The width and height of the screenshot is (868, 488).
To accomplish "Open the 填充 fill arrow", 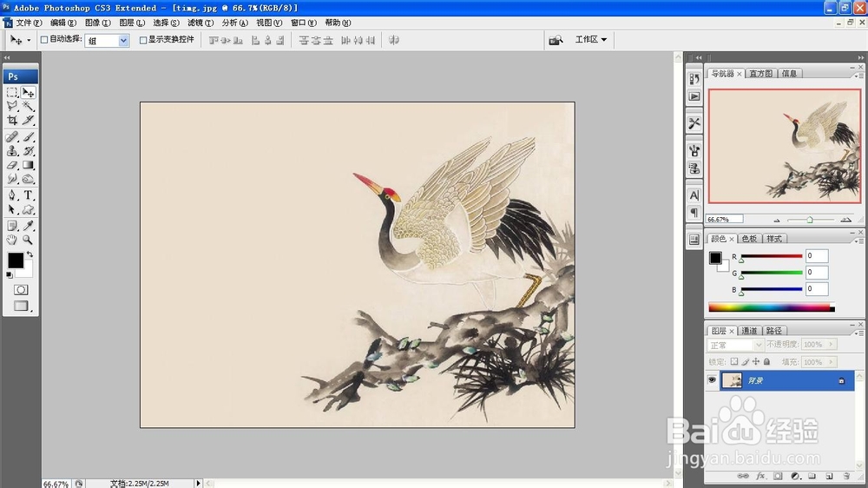I will (831, 362).
